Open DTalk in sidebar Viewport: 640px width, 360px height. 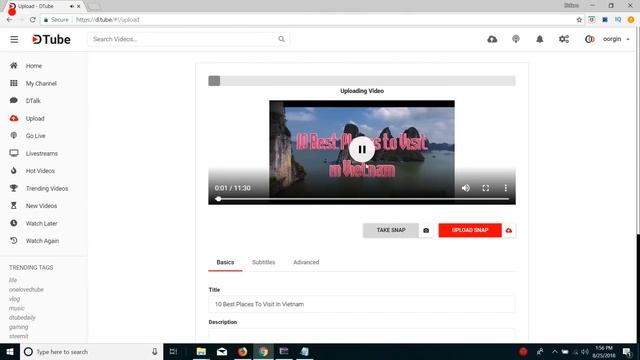click(33, 101)
